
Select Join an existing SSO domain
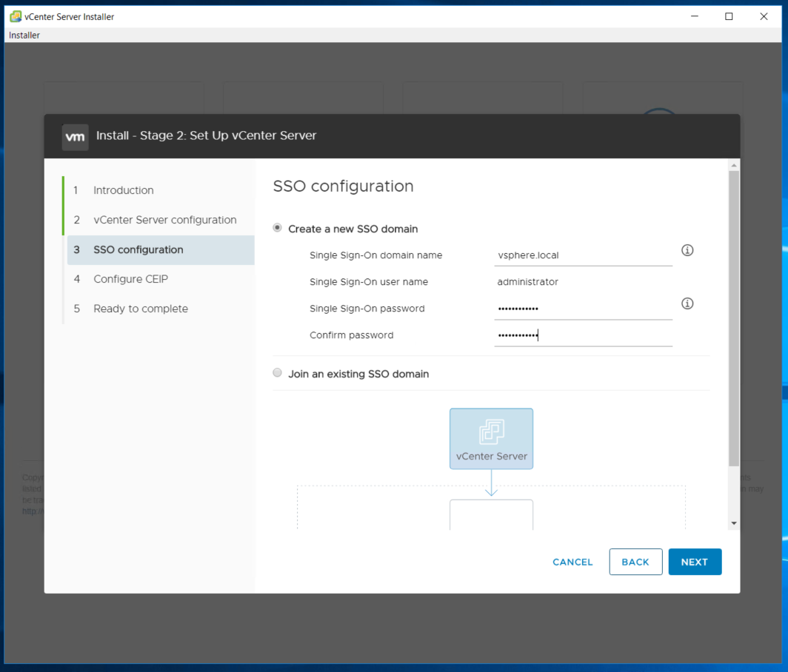[x=278, y=373]
